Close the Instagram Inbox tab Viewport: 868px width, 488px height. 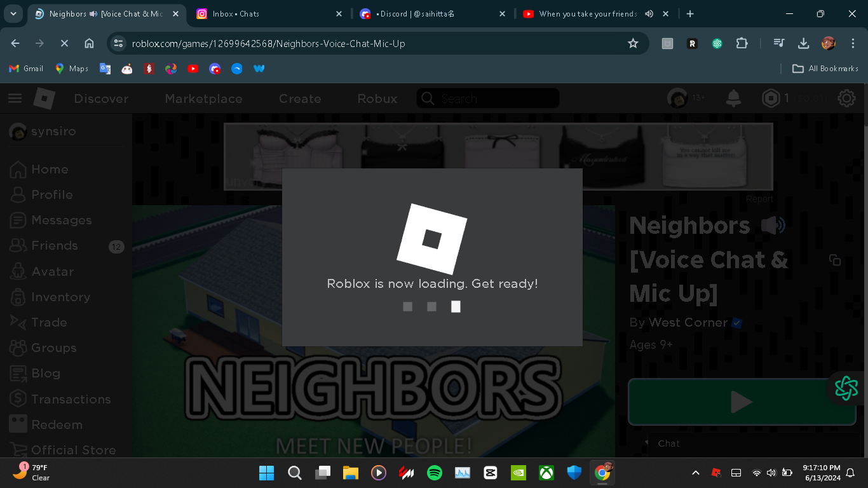coord(339,13)
